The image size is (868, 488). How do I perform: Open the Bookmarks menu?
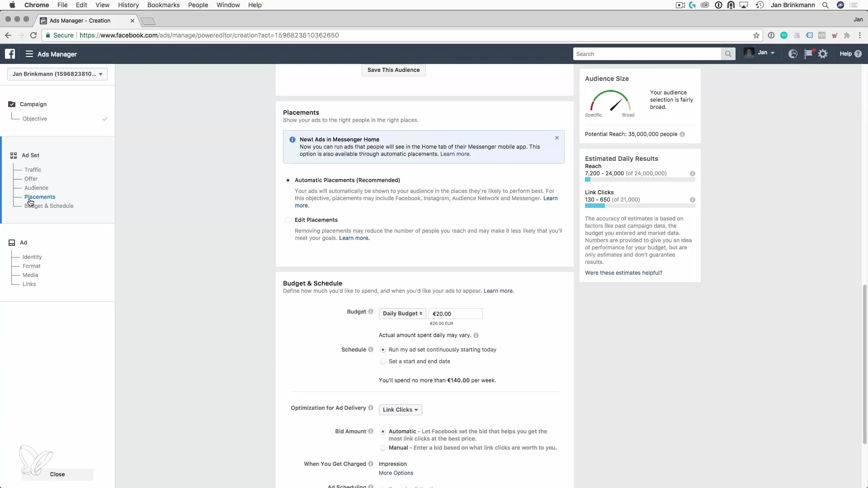[163, 5]
